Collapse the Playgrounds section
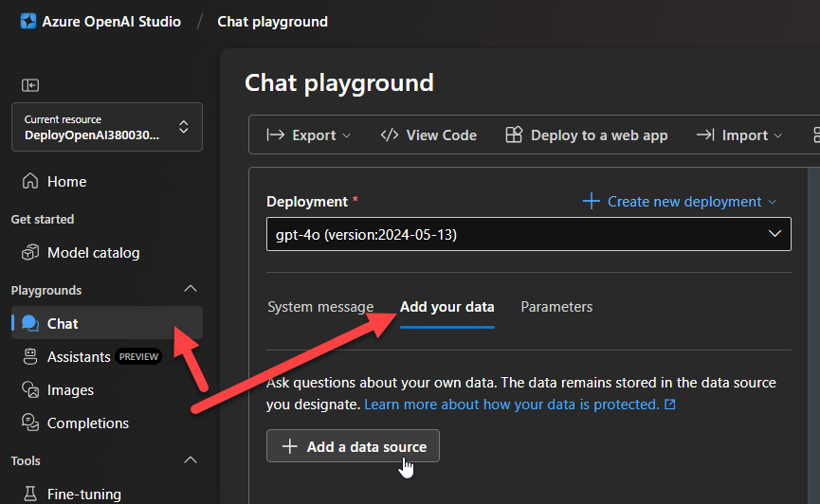This screenshot has width=820, height=504. [x=191, y=289]
